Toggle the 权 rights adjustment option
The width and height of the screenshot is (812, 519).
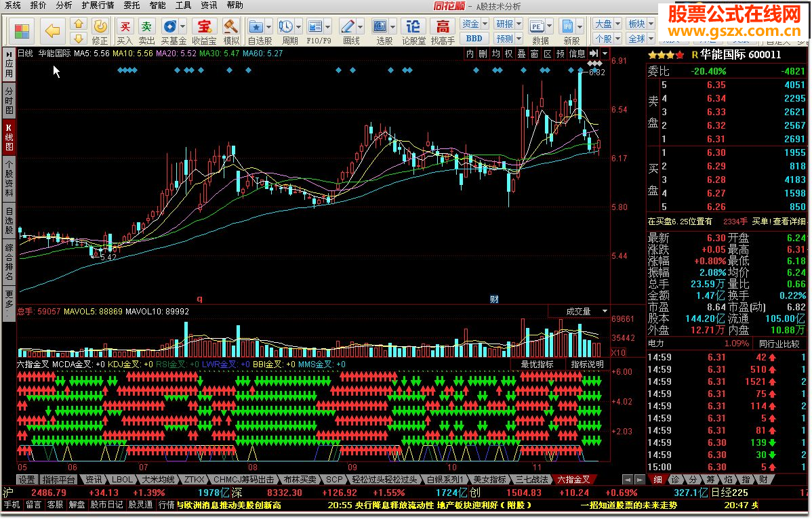(x=508, y=54)
